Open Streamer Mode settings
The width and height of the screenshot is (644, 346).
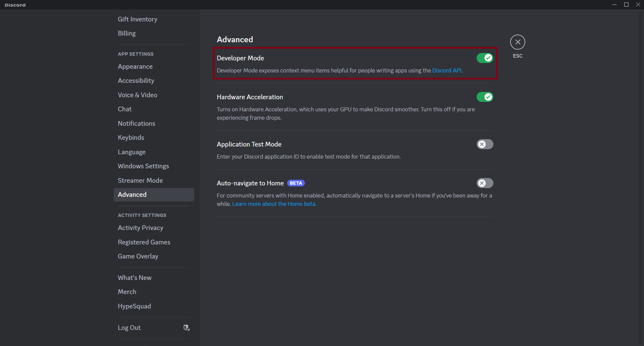click(140, 180)
